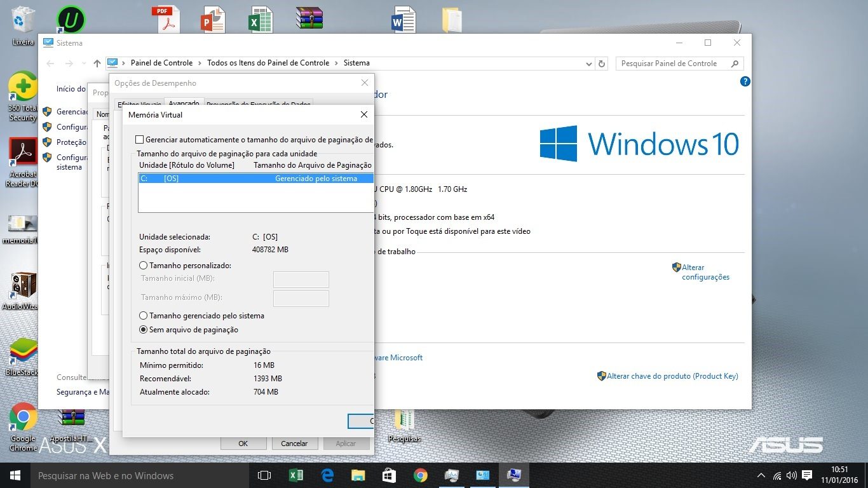Image resolution: width=868 pixels, height=488 pixels.
Task: Go up one level in Sistema window
Action: [x=97, y=64]
